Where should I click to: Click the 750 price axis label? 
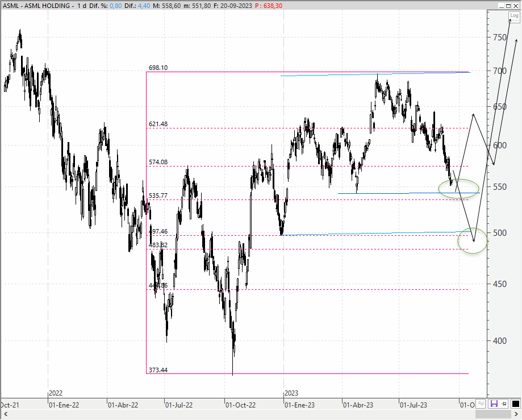click(x=500, y=38)
